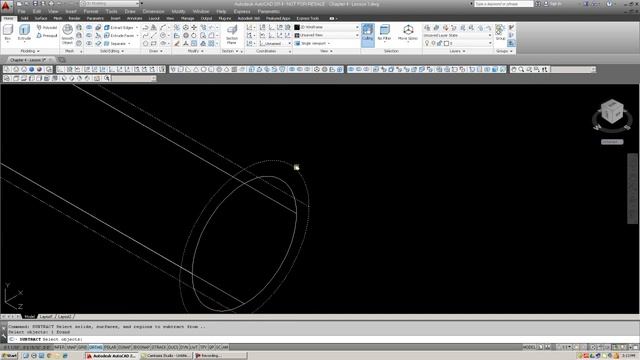Switch to Autodesk AutoCAD taskbar button

click(112, 356)
